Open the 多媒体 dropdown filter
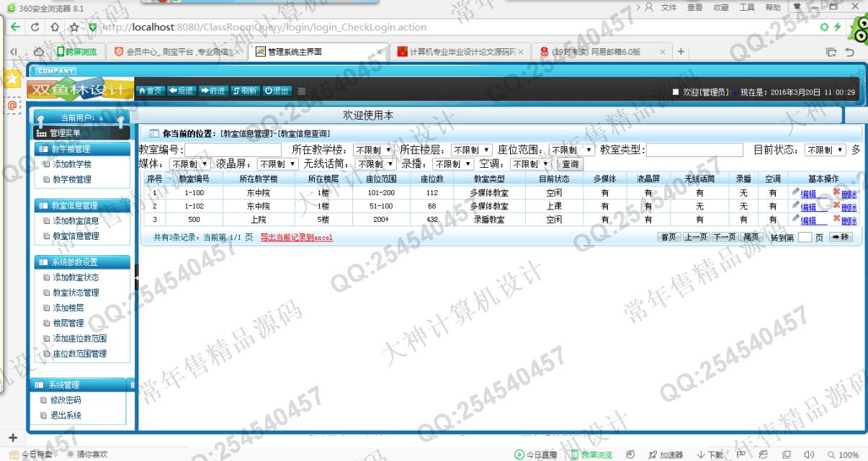The width and height of the screenshot is (868, 461). pyautogui.click(x=190, y=164)
